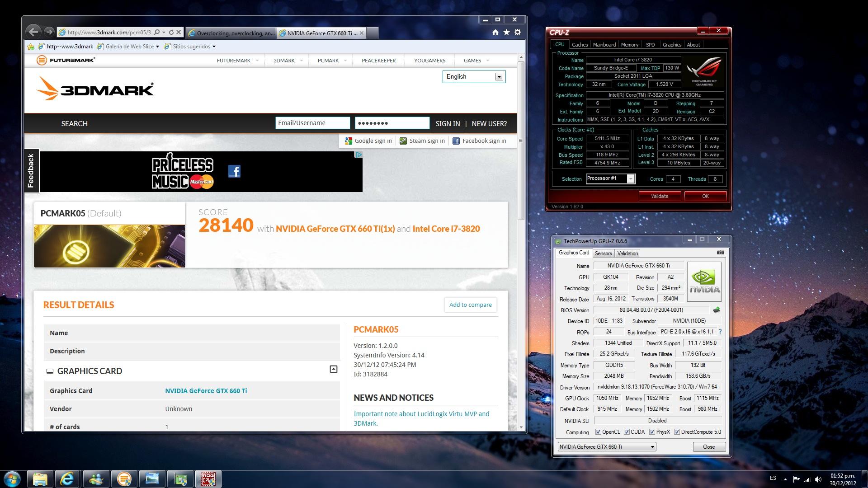Click the Facebook sign in icon

coord(456,141)
